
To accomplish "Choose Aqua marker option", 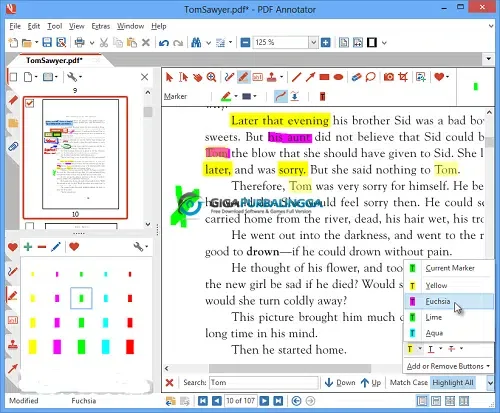I will 449,333.
